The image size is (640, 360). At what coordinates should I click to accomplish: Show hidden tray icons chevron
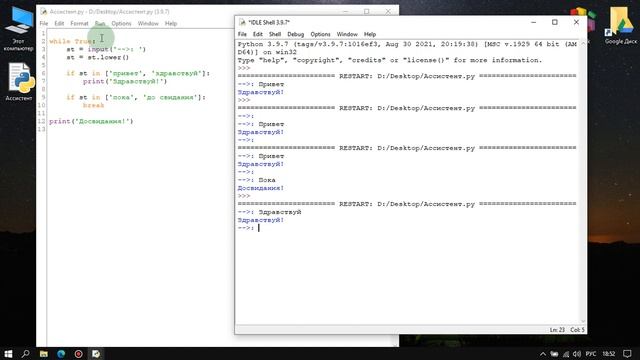543,354
